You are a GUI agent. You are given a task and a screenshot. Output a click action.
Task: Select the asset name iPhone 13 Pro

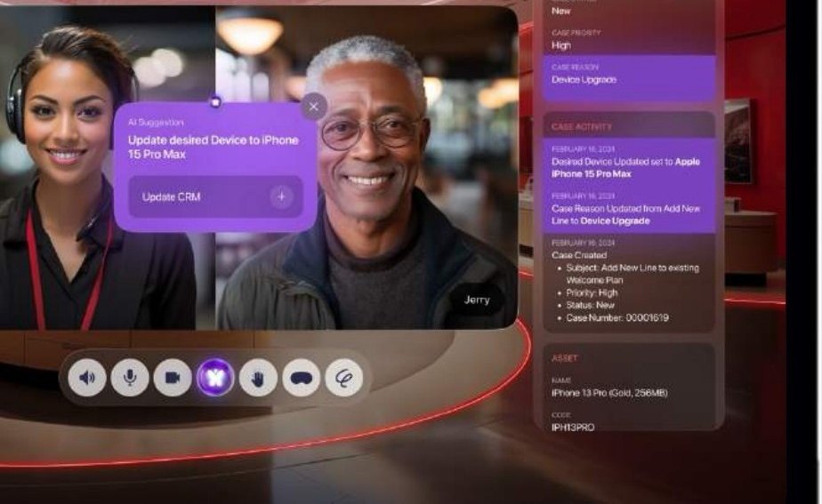coord(609,393)
